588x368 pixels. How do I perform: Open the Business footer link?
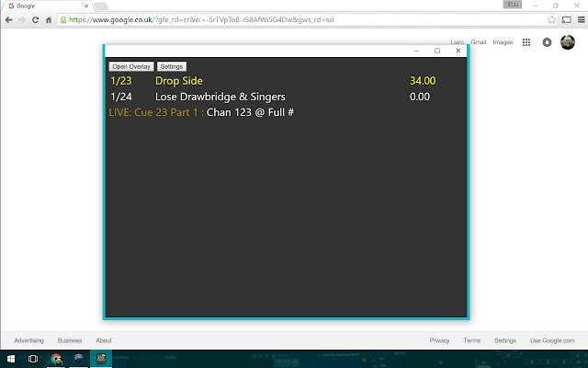[70, 340]
